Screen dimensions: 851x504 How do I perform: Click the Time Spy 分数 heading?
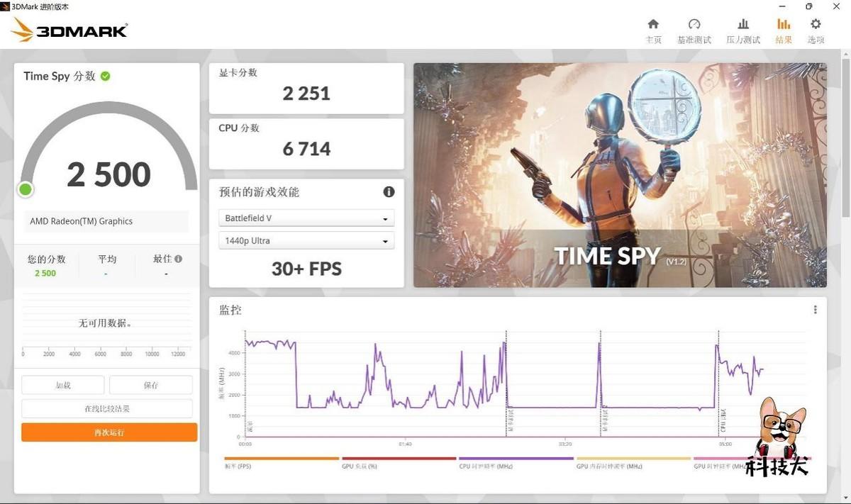pos(60,76)
